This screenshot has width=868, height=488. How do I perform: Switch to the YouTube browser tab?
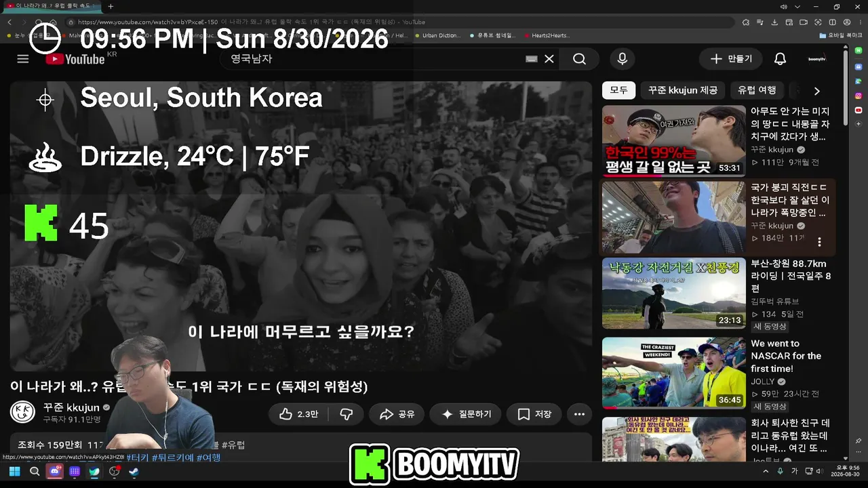coord(53,6)
